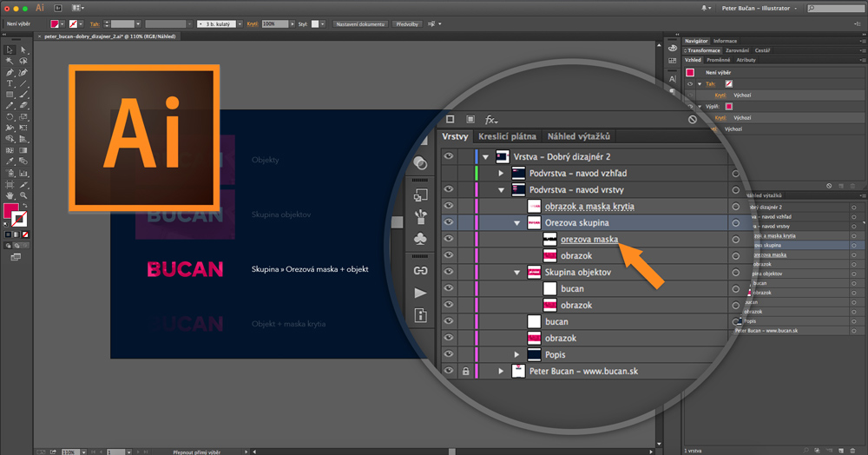Open the Informace tab
The width and height of the screenshot is (868, 455).
(725, 41)
